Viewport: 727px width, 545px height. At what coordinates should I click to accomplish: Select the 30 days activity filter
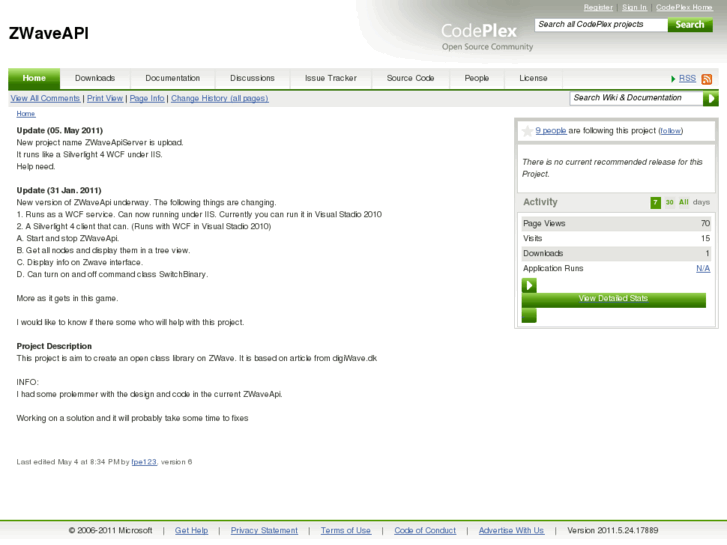(670, 203)
